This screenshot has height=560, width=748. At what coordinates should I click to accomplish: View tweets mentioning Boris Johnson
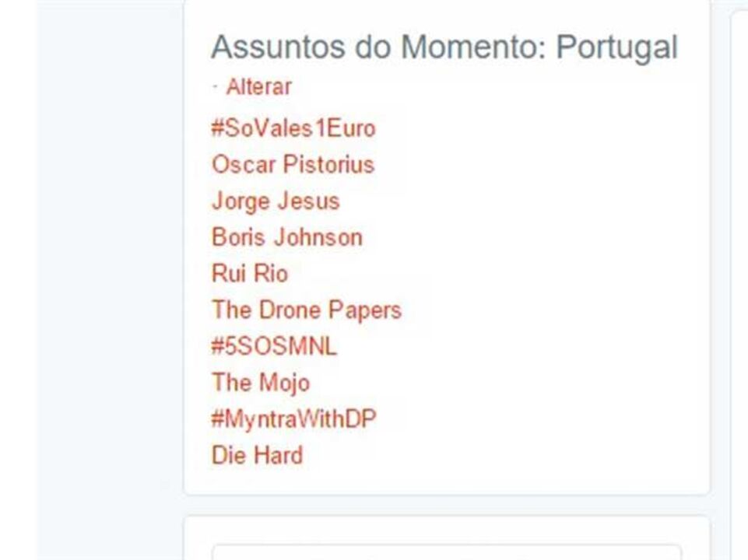[x=286, y=237]
